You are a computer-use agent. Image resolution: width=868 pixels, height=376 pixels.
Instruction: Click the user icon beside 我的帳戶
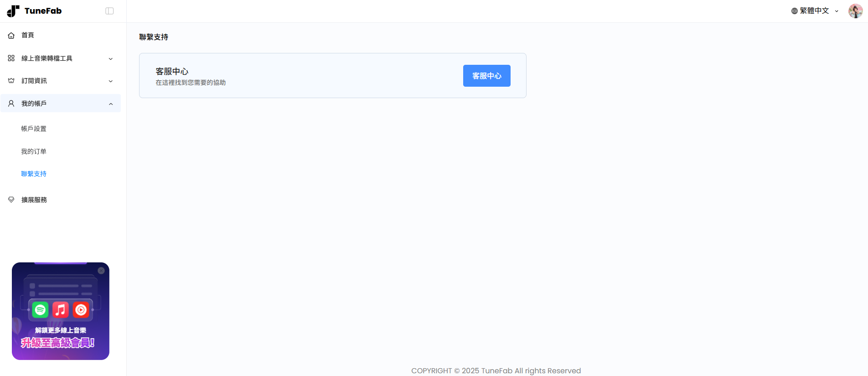click(x=11, y=104)
